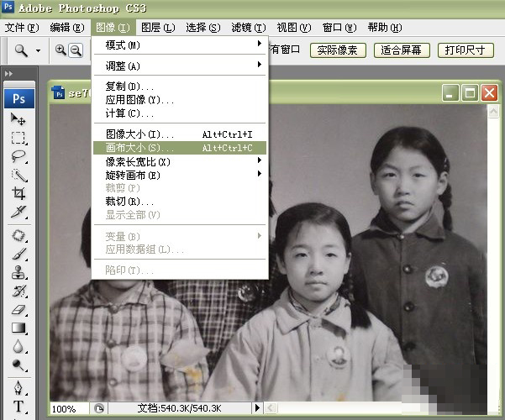Activate the Crop tool in the toolbox

(18, 193)
